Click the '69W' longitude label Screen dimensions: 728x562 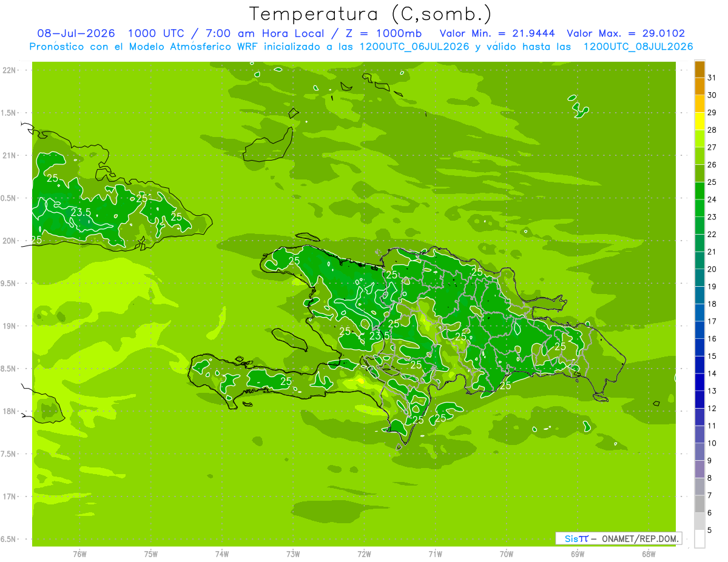click(578, 554)
